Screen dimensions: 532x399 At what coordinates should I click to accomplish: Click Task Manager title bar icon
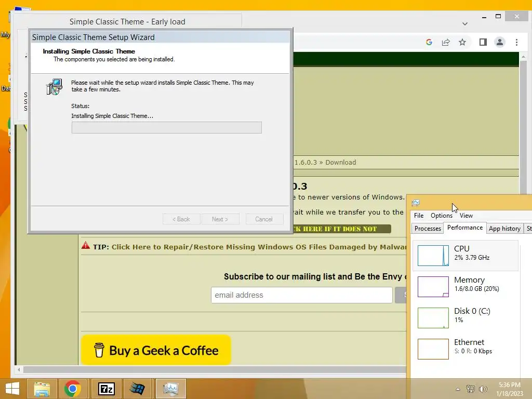415,203
